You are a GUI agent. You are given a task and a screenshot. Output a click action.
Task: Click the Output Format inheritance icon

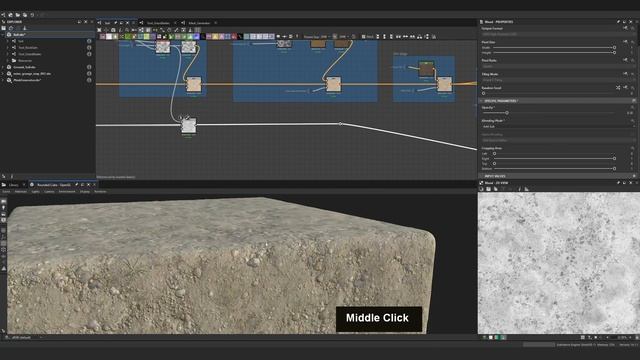625,28
